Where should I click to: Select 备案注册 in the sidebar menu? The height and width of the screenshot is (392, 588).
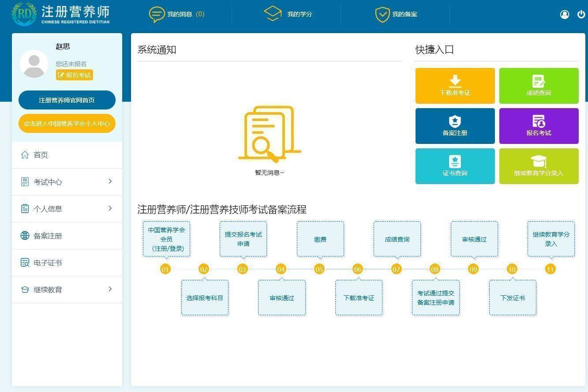[x=48, y=236]
